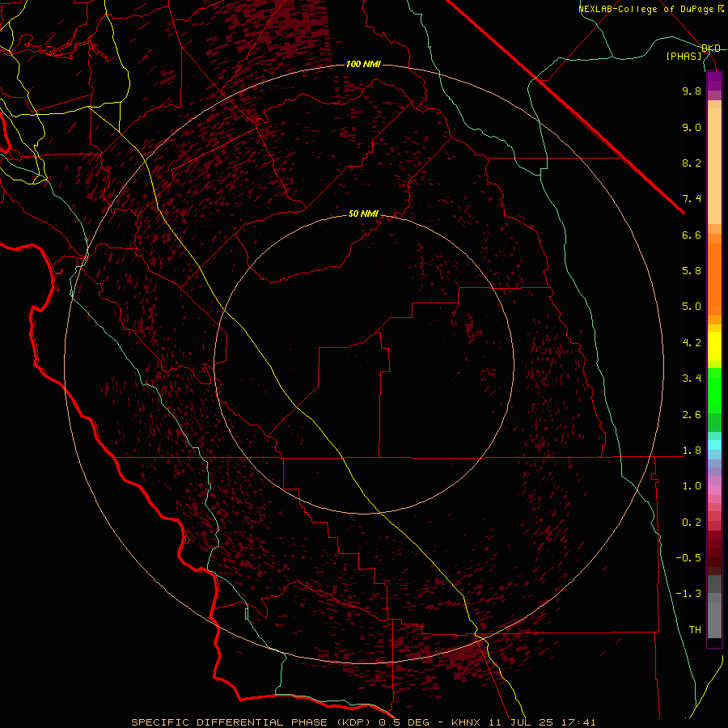Image resolution: width=728 pixels, height=728 pixels.
Task: Click the -0.5 scale value
Action: 688,558
